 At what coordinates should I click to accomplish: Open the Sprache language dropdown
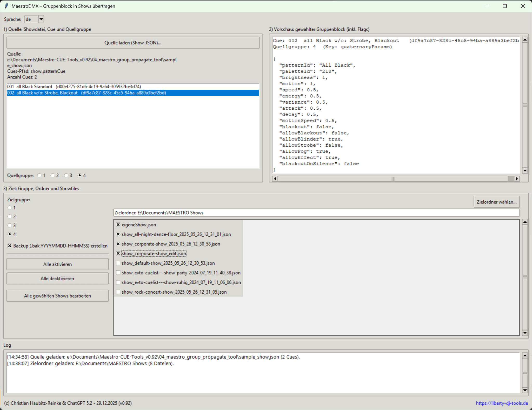(41, 19)
